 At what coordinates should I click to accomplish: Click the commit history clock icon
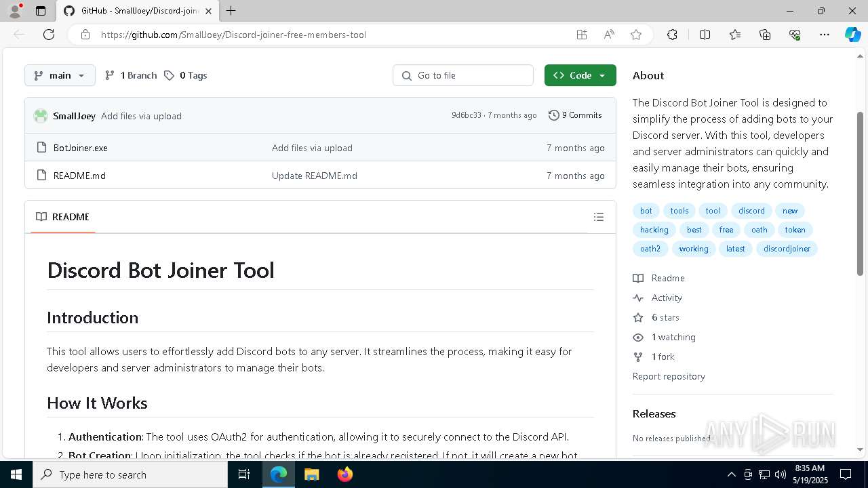[x=554, y=115]
